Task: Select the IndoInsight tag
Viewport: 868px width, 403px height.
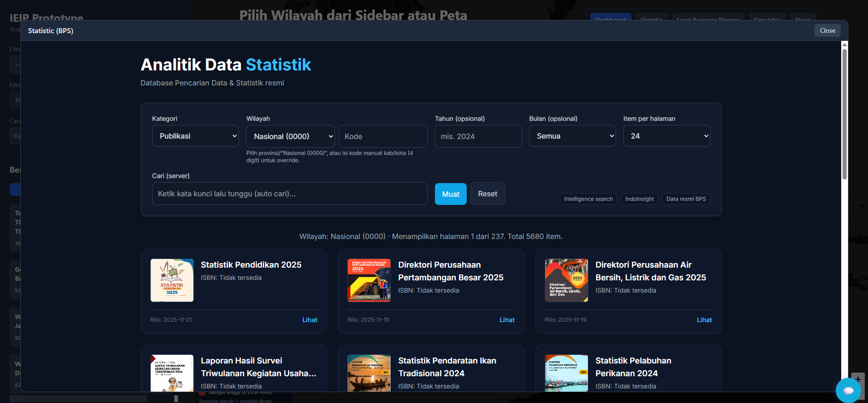Action: pos(639,199)
